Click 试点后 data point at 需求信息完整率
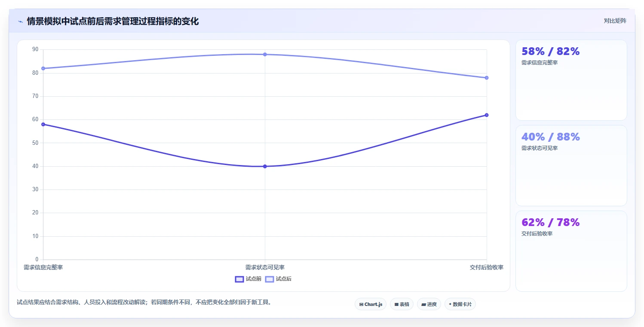The image size is (644, 327). (43, 68)
